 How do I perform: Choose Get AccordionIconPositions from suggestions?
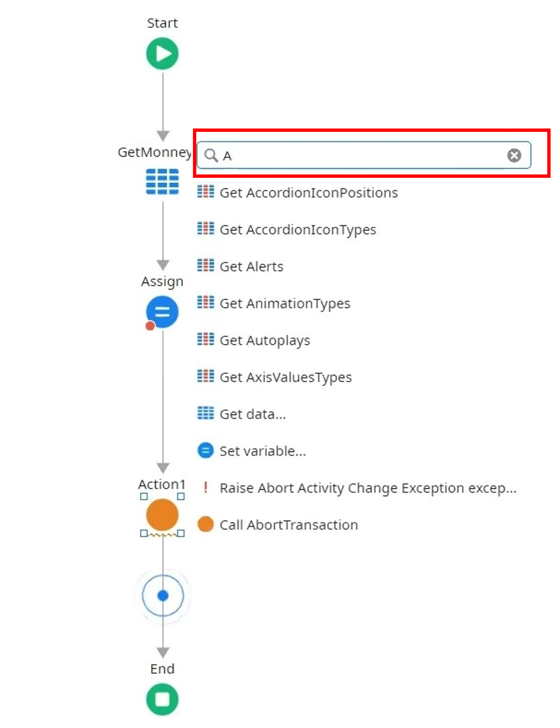click(308, 193)
